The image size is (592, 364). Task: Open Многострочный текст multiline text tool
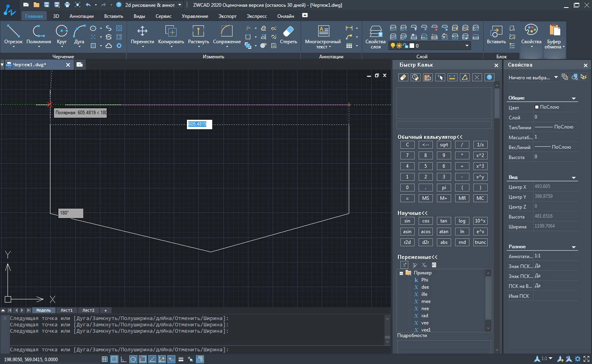323,36
